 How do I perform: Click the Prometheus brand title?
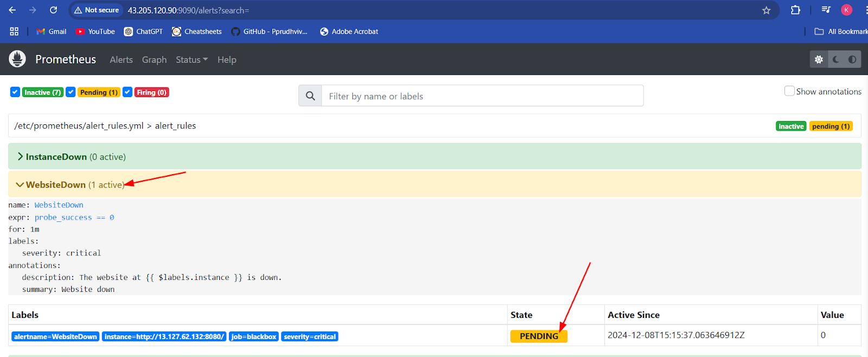point(66,59)
